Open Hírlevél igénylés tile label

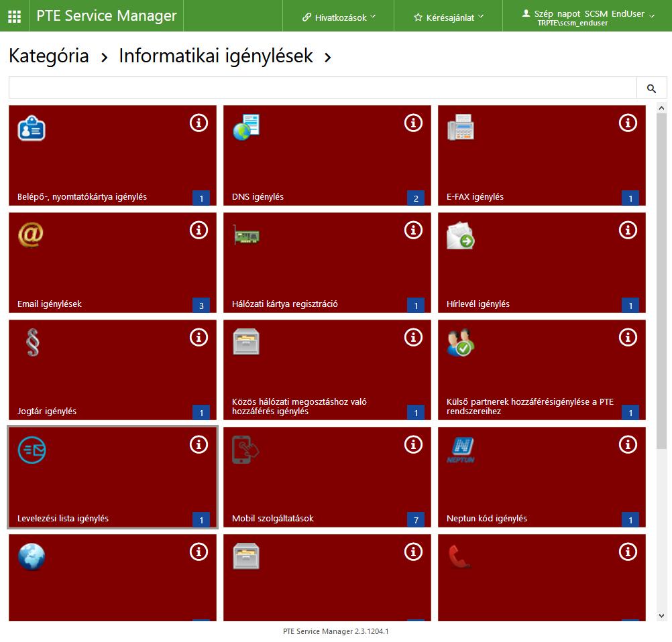coord(478,304)
